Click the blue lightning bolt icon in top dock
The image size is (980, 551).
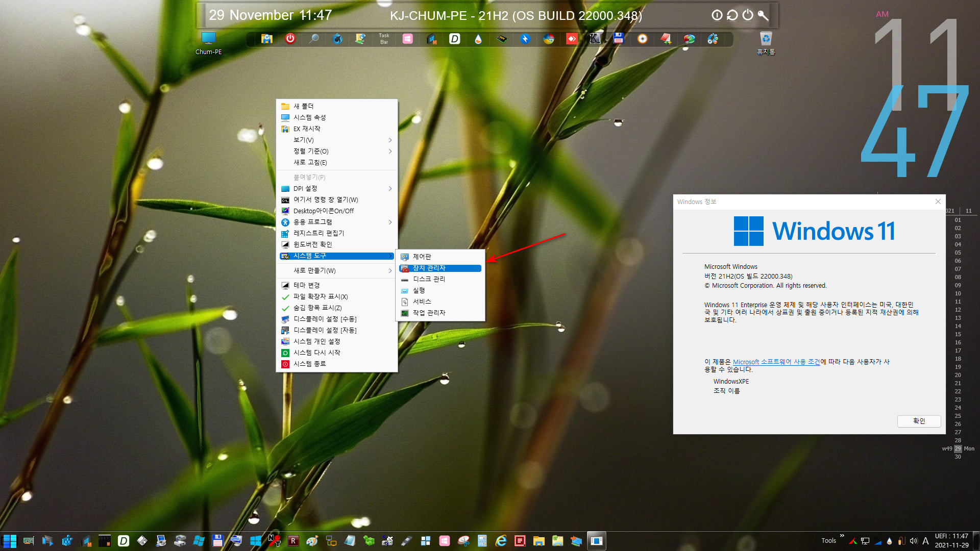[525, 38]
